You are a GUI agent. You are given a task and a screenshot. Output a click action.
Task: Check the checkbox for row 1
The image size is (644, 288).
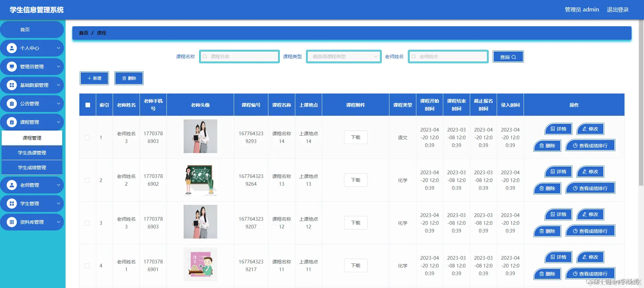click(87, 138)
